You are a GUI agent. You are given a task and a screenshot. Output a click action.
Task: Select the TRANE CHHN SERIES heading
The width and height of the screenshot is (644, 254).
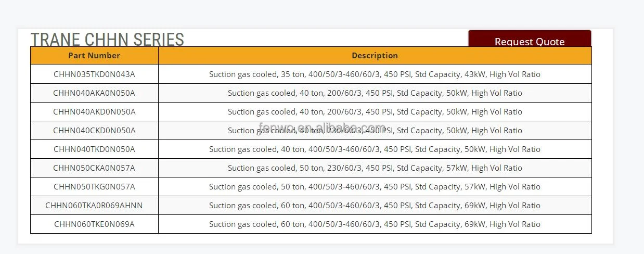coord(107,39)
